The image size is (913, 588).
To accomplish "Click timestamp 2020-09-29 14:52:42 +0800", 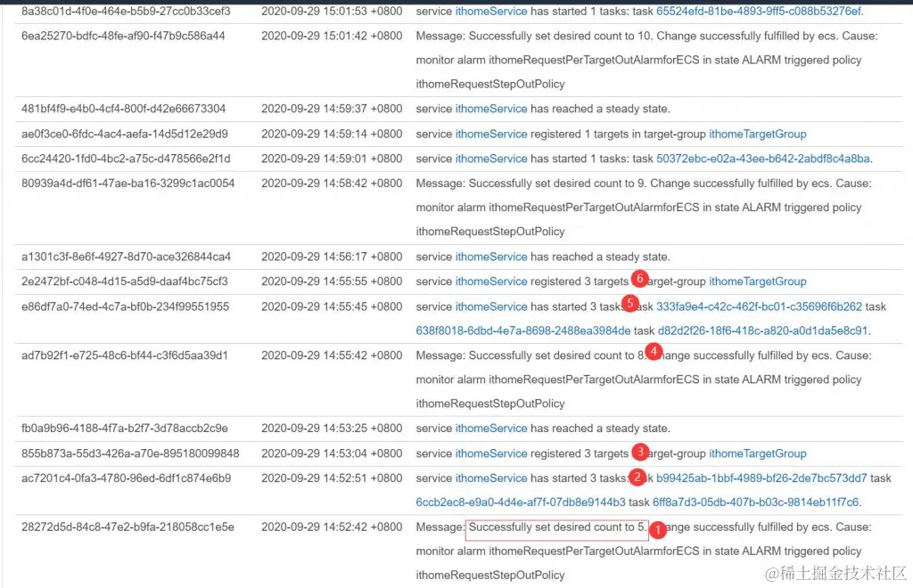I will point(332,527).
